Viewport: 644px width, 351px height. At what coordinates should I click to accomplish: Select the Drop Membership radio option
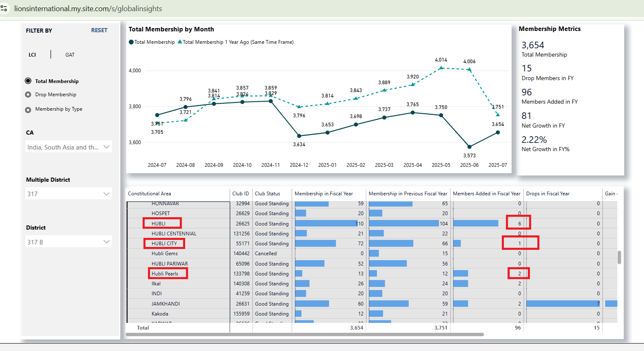point(28,95)
